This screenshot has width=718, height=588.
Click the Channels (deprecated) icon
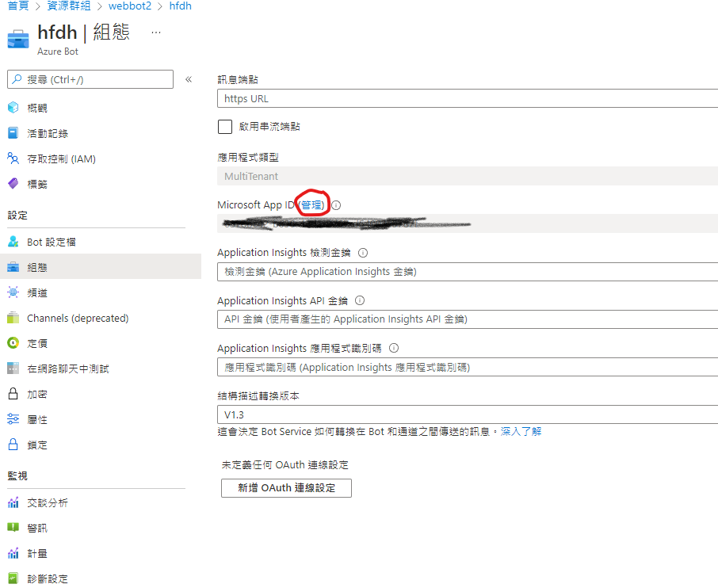pos(13,317)
